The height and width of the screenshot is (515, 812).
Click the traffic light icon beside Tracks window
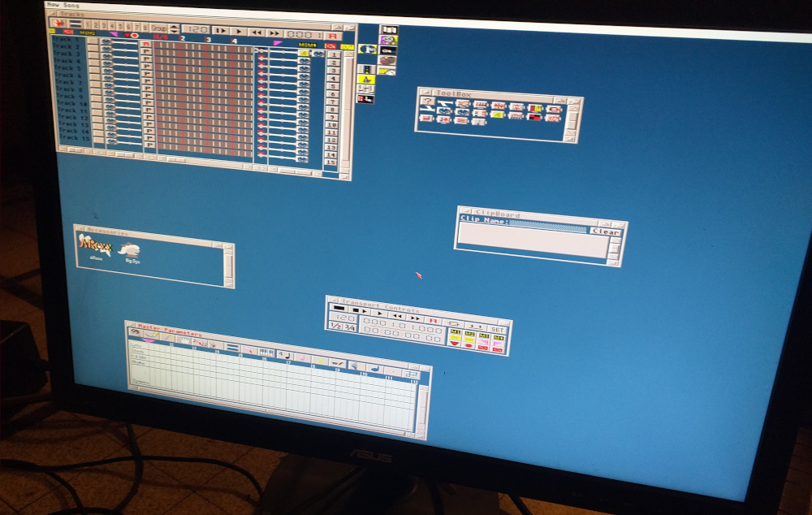tap(367, 69)
